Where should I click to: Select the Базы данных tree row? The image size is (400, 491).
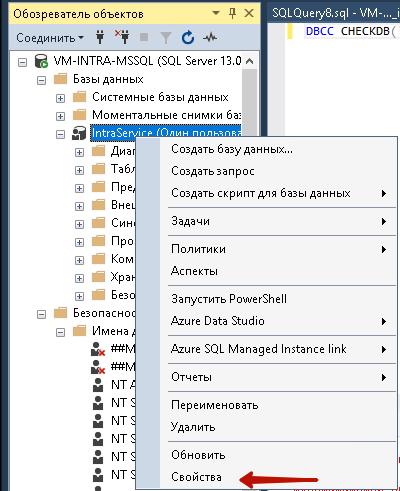(108, 79)
